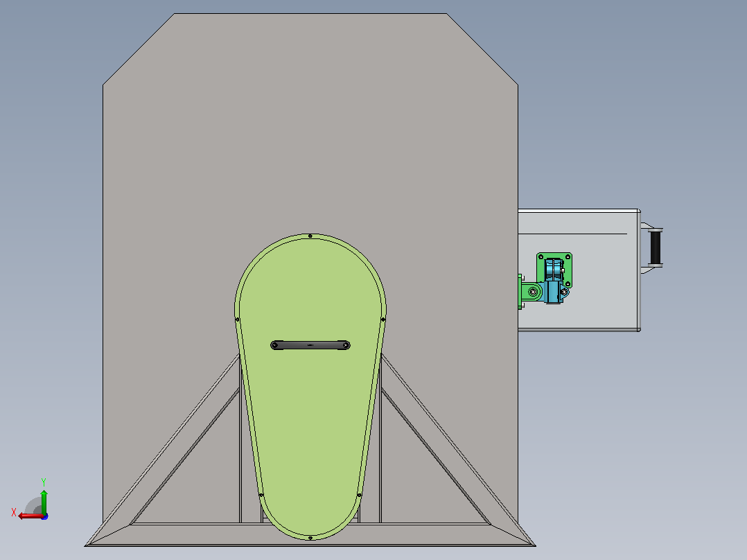Select the top-left bolt of green mounting plate
The image size is (747, 560).
tap(541, 257)
